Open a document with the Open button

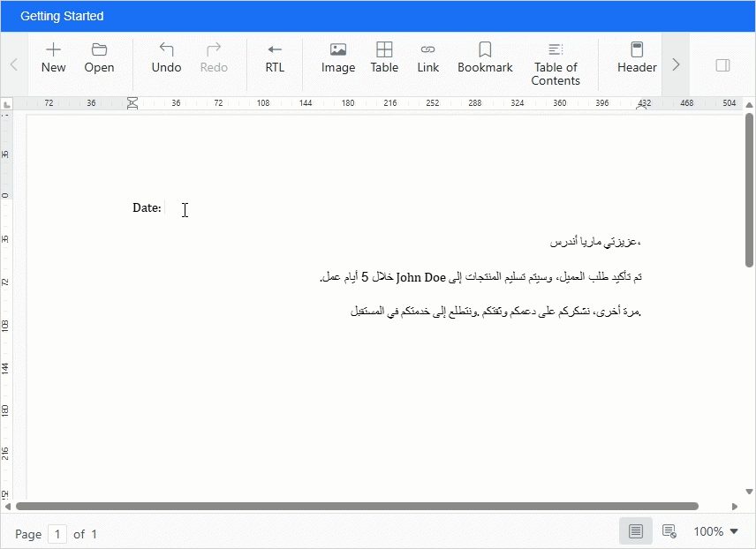pyautogui.click(x=99, y=58)
